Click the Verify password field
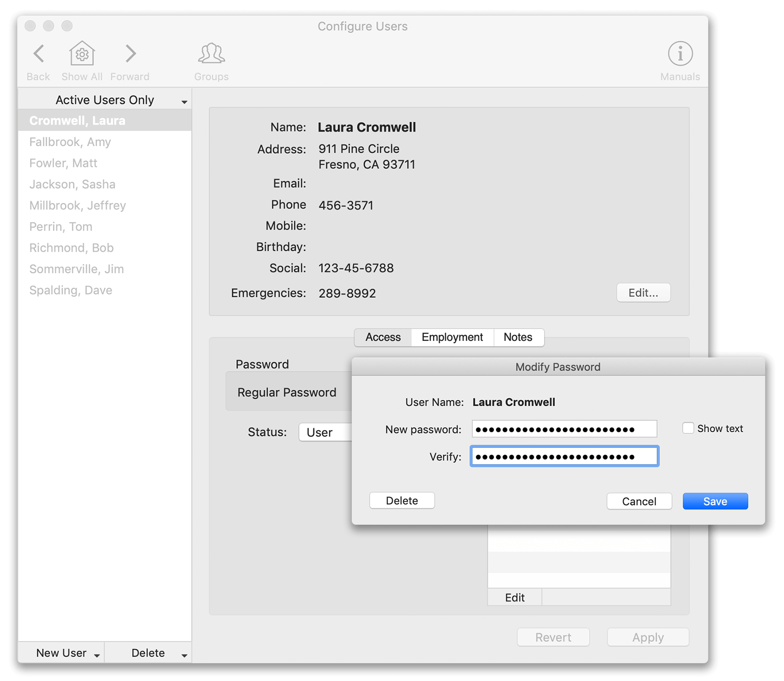 click(x=564, y=457)
